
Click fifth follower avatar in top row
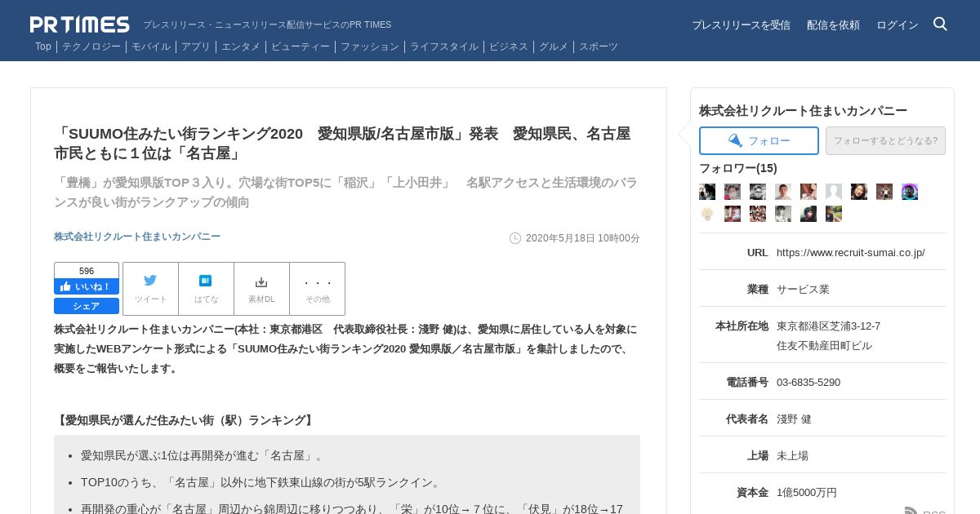pyautogui.click(x=808, y=192)
